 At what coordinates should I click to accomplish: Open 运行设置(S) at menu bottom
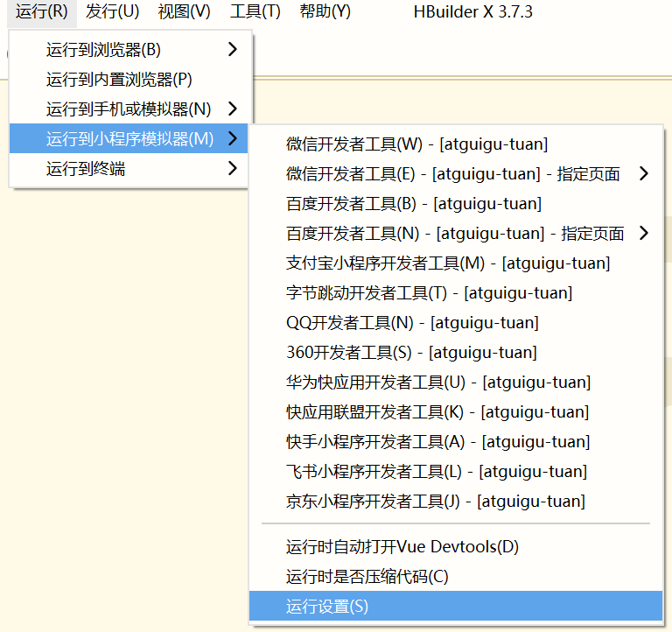click(x=327, y=607)
